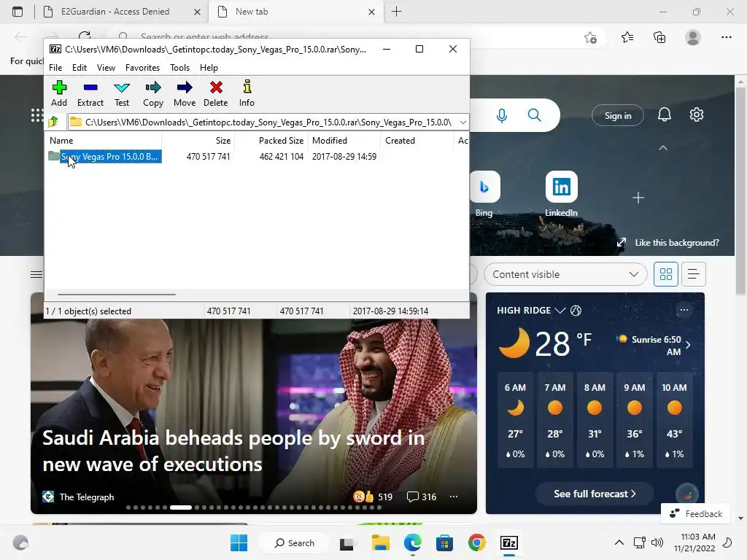
Task: Go up one folder level in 7-Zip
Action: 53,122
